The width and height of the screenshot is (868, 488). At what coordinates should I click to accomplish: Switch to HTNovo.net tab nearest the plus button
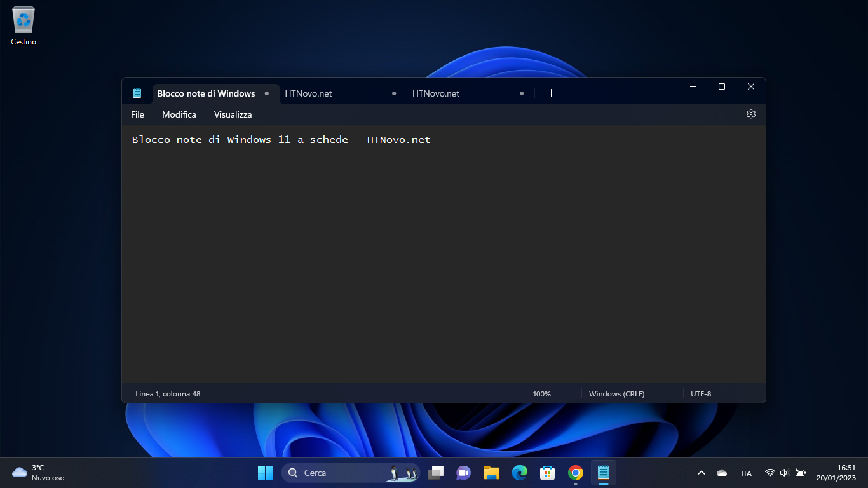(x=470, y=93)
